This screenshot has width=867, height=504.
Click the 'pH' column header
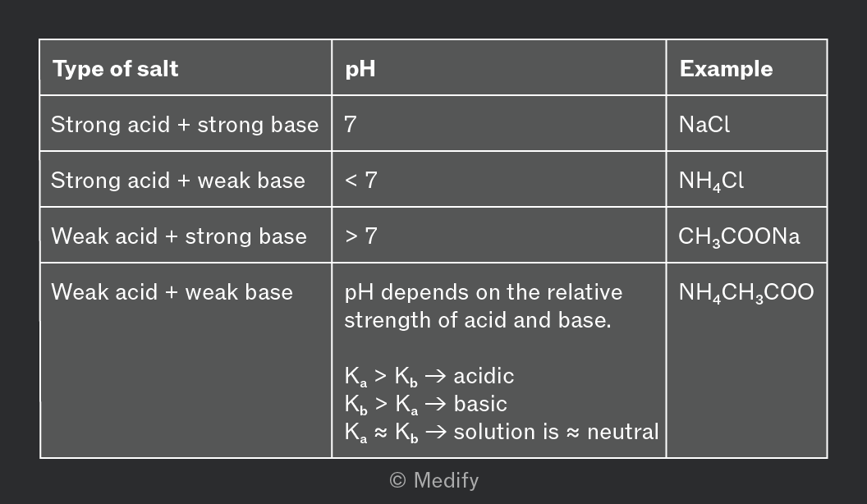498,67
